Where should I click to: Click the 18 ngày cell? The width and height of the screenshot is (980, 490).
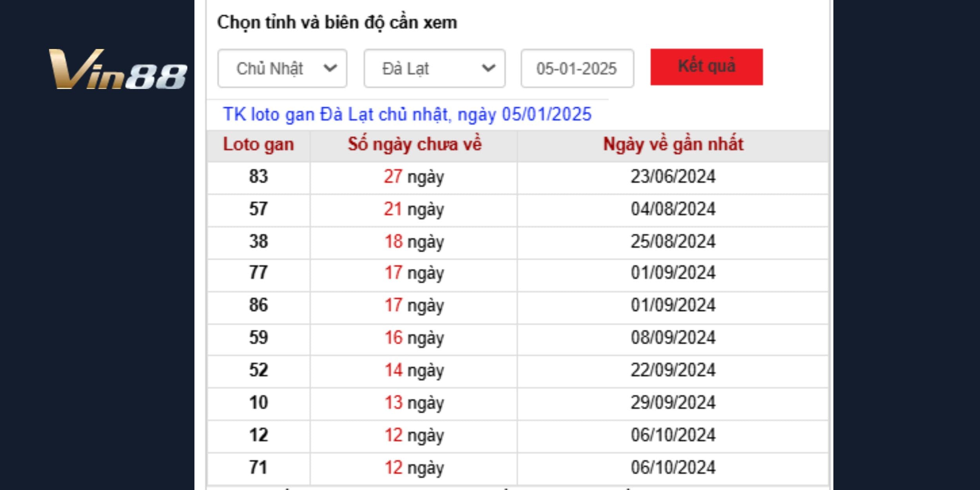pos(414,242)
